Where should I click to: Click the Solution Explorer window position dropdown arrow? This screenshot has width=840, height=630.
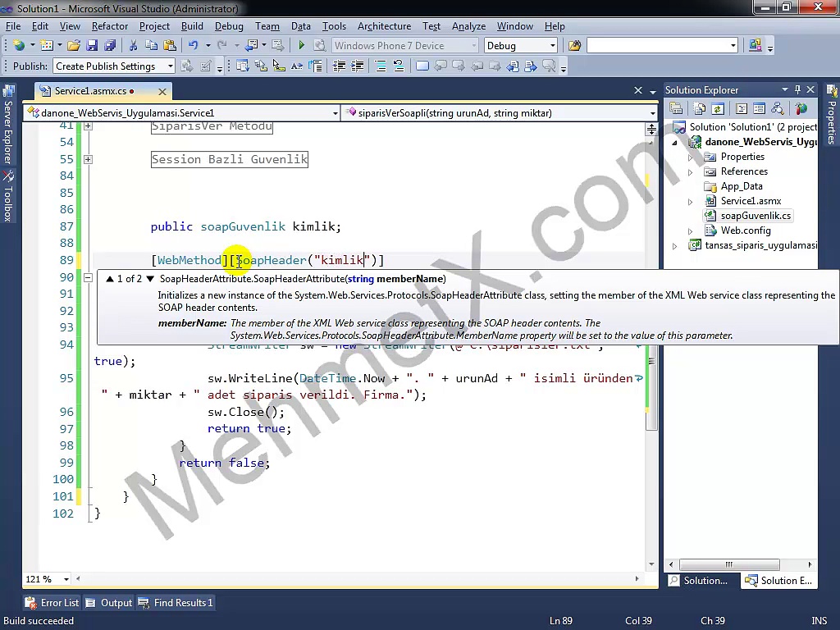(x=785, y=89)
